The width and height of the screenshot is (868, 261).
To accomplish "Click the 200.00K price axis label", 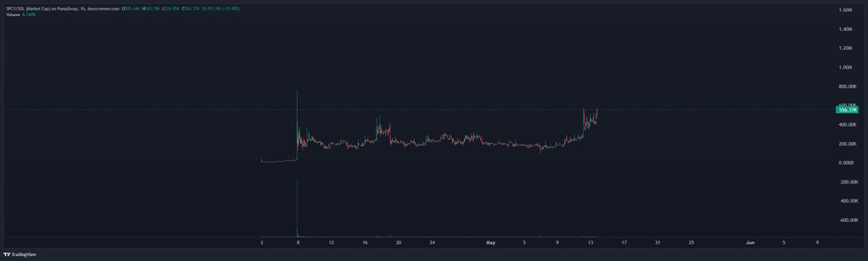I will [x=848, y=144].
